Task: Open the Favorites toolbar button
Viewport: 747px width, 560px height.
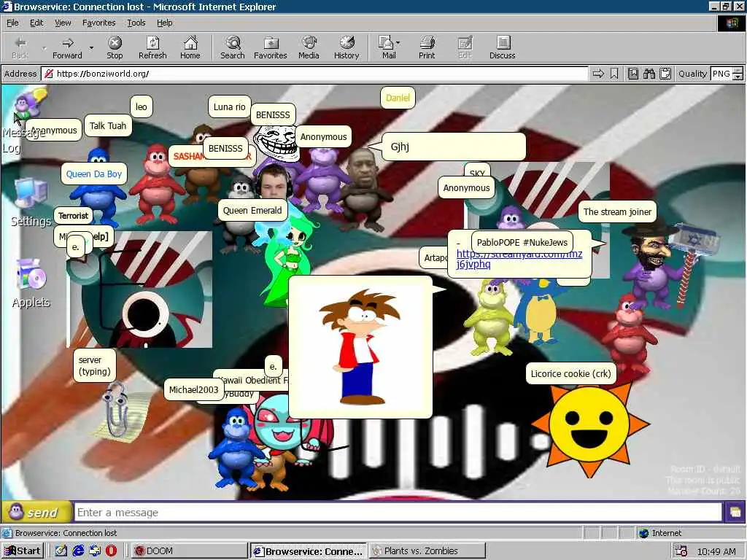Action: 270,47
